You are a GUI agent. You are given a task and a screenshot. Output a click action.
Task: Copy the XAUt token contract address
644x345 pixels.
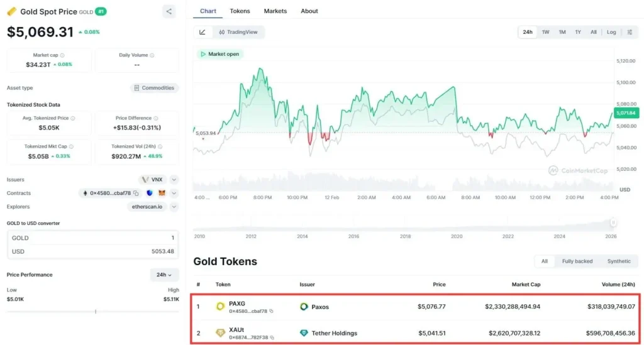(273, 337)
